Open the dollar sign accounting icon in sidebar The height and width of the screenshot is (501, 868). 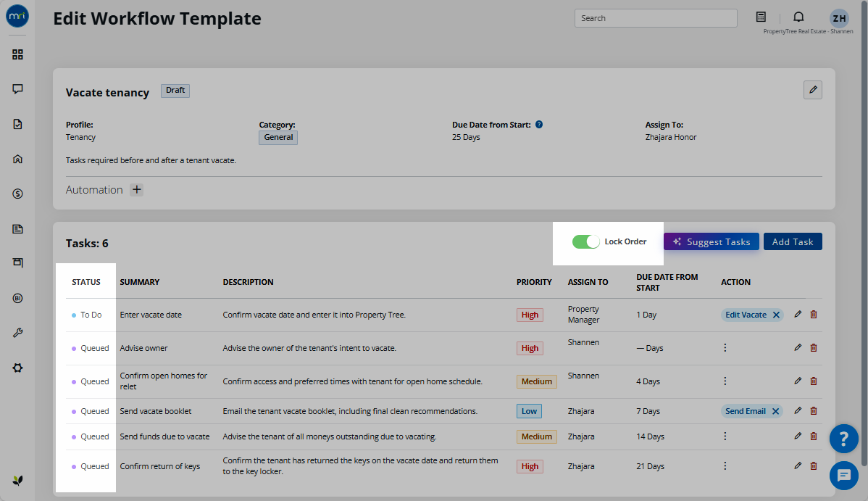(x=17, y=194)
